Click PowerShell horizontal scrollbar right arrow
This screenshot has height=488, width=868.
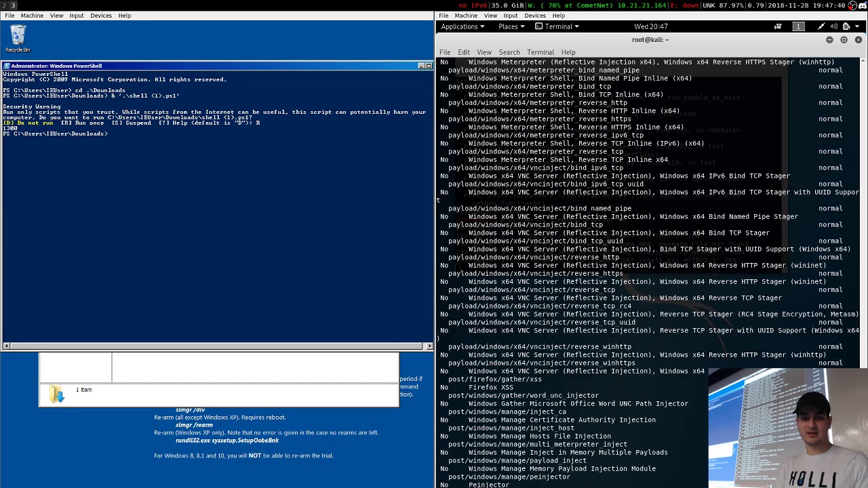[429, 346]
